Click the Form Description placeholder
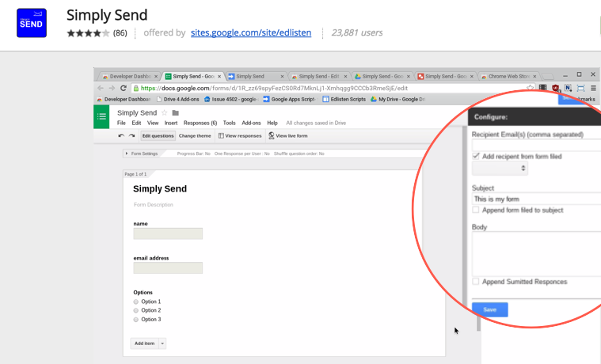Viewport: 601px width, 364px height. pyautogui.click(x=154, y=205)
